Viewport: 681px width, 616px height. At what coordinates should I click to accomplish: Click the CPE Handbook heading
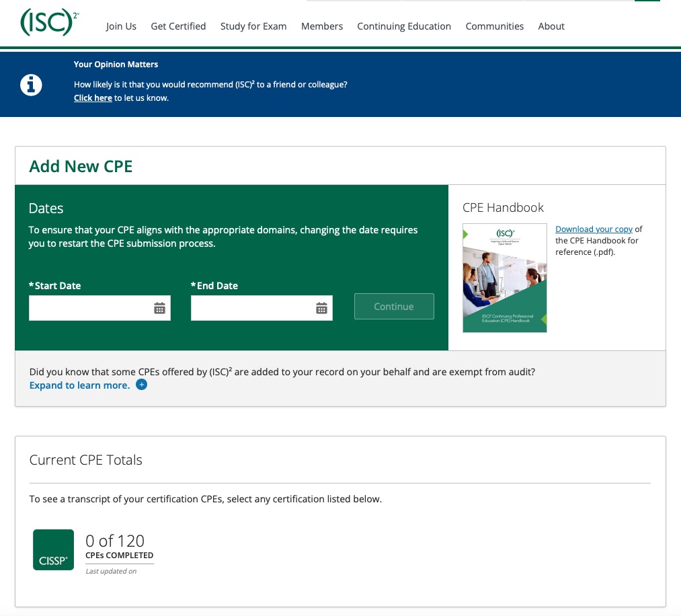coord(503,208)
